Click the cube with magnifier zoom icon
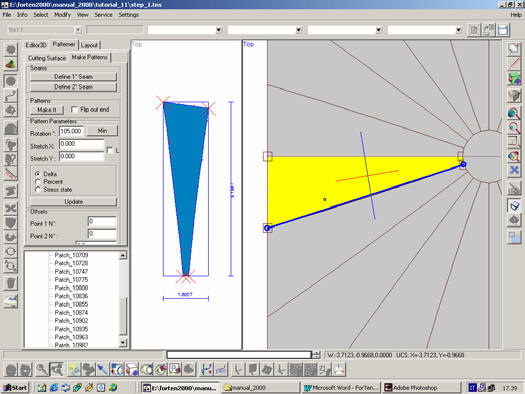The width and height of the screenshot is (525, 394). 514,113
